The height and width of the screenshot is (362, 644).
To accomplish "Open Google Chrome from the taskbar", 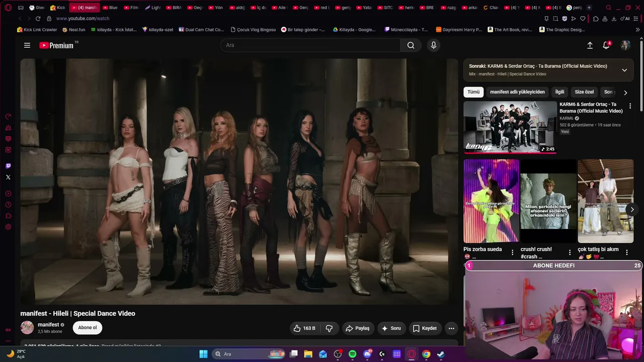I will click(x=426, y=354).
